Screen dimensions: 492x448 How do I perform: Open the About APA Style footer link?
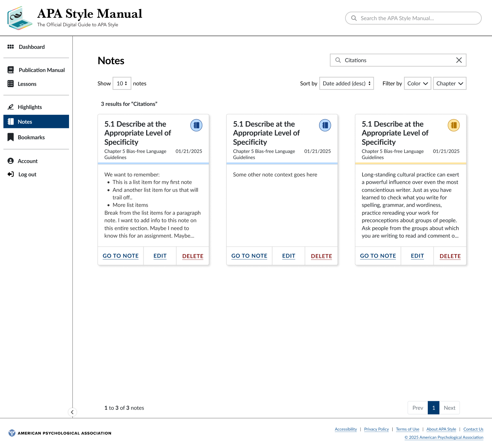(441, 429)
